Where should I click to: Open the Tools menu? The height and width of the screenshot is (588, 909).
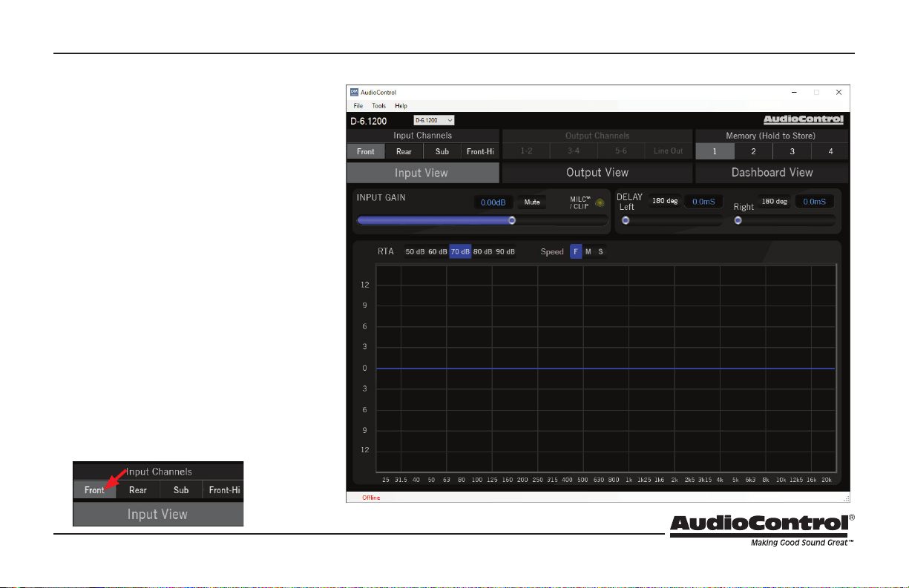[378, 106]
